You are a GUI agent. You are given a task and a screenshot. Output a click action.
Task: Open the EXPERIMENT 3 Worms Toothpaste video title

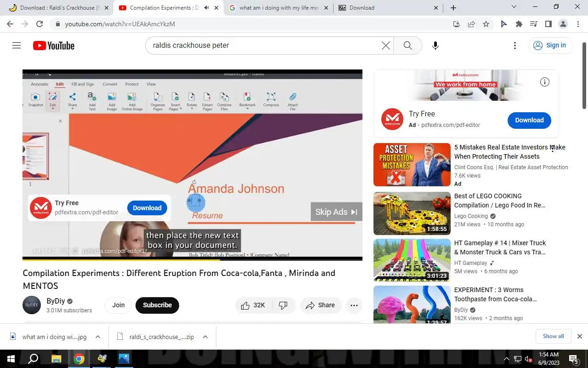point(496,294)
